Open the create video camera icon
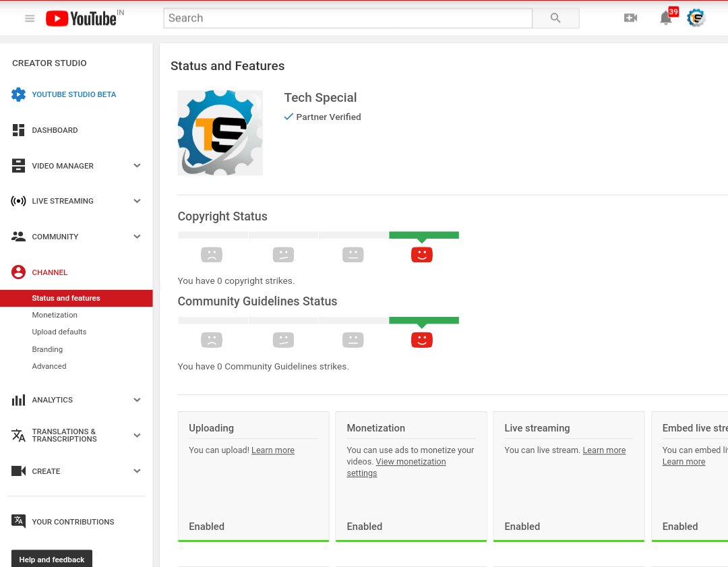 630,18
